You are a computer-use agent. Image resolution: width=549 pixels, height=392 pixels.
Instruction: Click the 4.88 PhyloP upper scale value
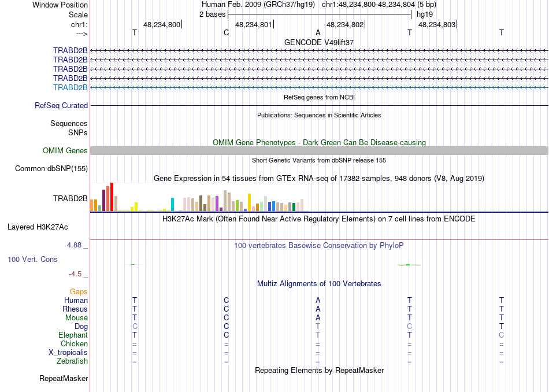click(74, 245)
